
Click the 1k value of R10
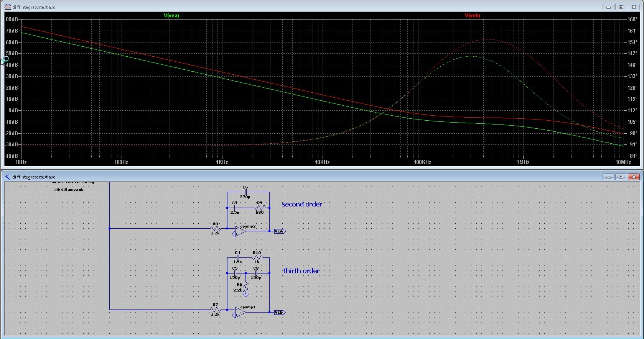coord(257,262)
